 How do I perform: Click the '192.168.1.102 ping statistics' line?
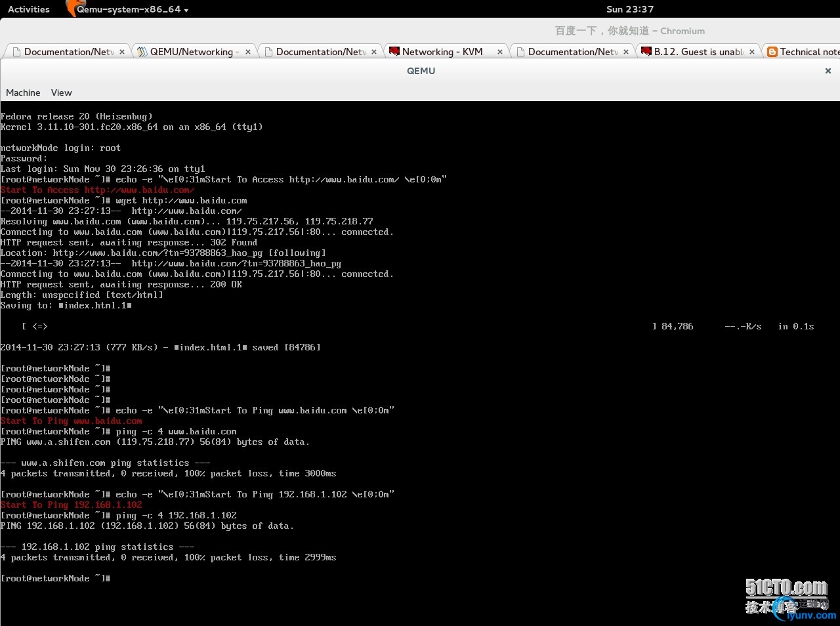pos(98,547)
